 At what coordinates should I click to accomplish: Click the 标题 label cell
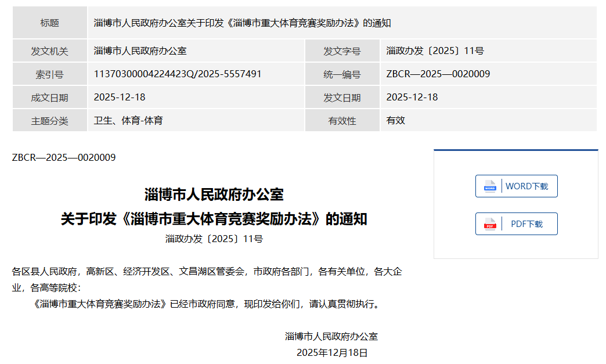[x=49, y=23]
